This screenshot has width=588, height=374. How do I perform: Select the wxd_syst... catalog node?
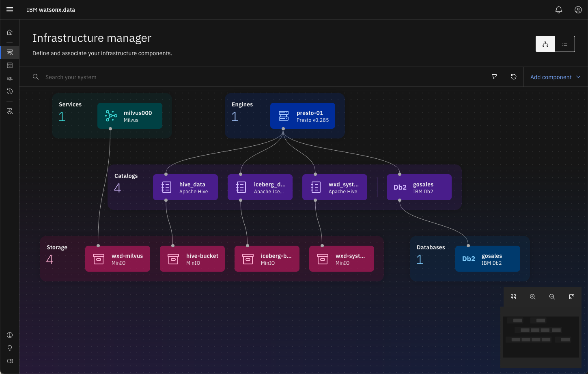[335, 187]
